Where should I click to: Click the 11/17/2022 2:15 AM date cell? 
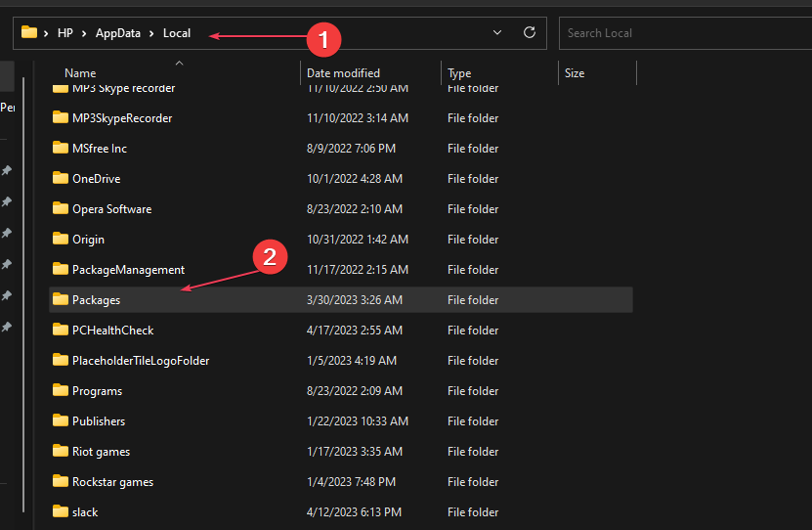(358, 270)
